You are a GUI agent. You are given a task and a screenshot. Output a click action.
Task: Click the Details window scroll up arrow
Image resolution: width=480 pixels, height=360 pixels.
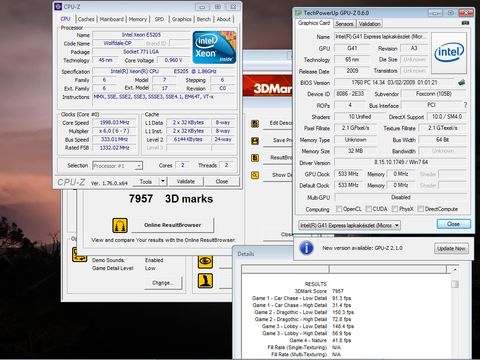tap(455, 269)
